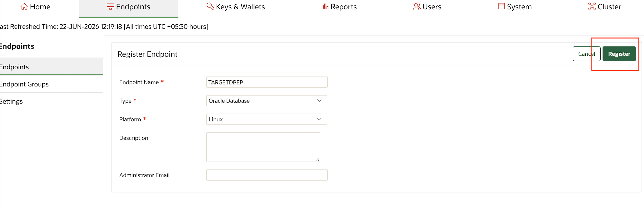Click the Users people icon
This screenshot has width=644, height=207.
coord(417,6)
